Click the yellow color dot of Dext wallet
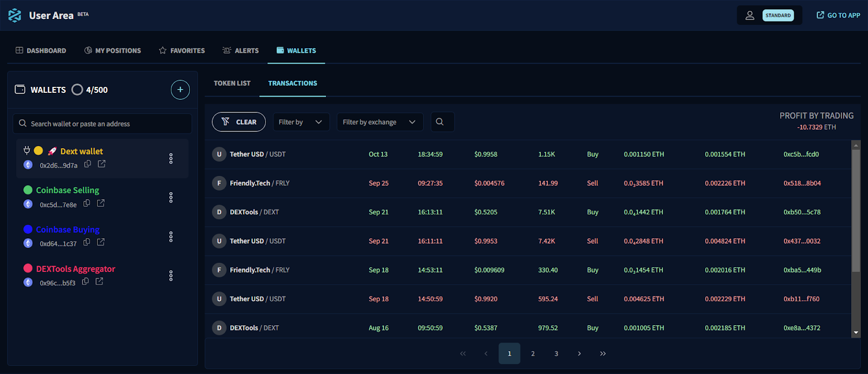The width and height of the screenshot is (868, 374). point(39,150)
